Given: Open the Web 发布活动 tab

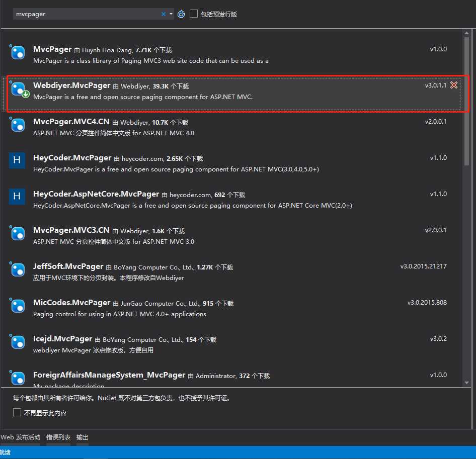Looking at the screenshot, I should (20, 437).
